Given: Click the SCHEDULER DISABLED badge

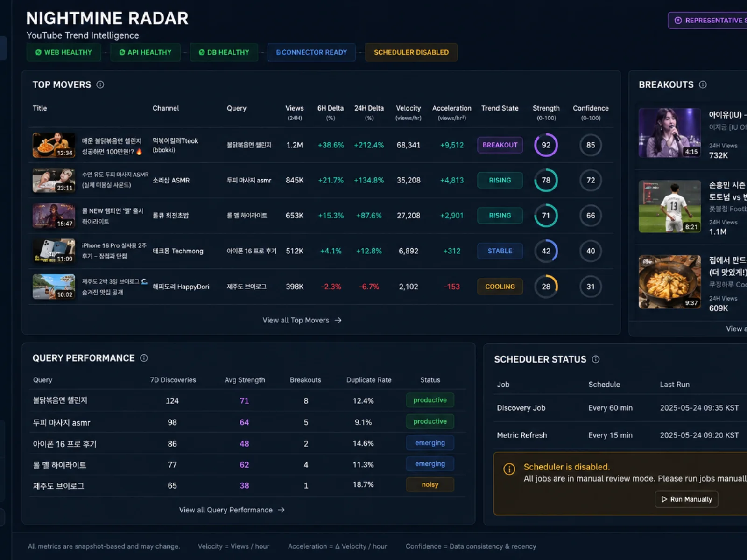Looking at the screenshot, I should (411, 52).
